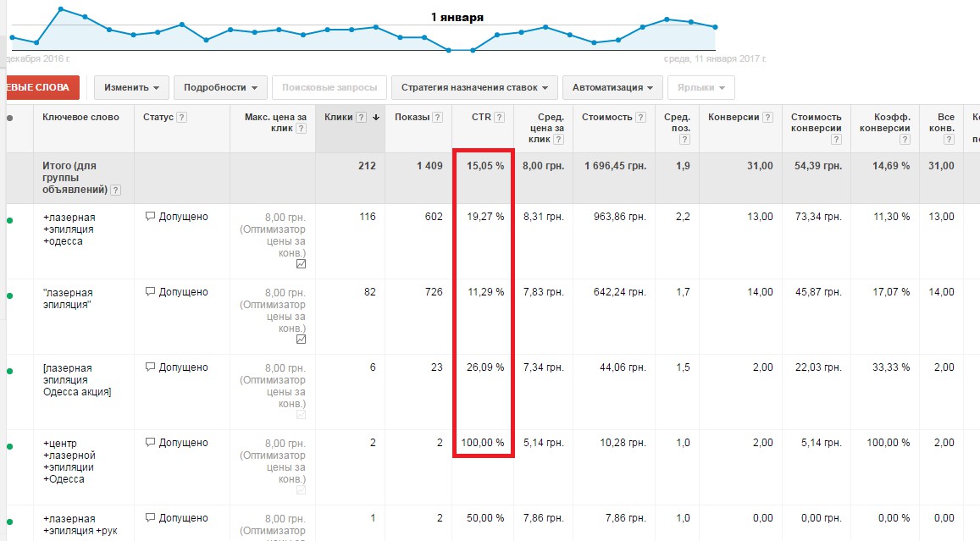Click max CPC 8,00 грн. for "лазерная эпиляция"

(285, 292)
